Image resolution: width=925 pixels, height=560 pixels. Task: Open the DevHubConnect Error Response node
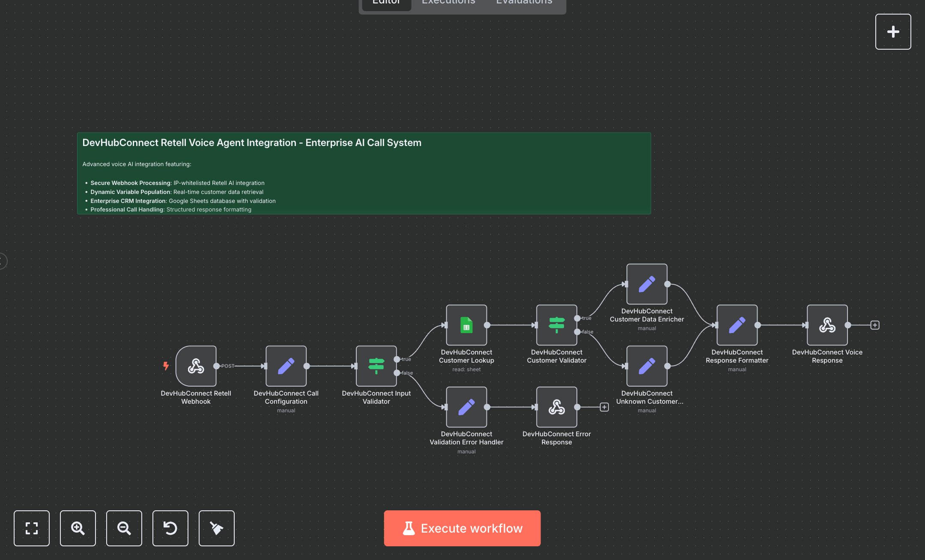[x=556, y=407]
